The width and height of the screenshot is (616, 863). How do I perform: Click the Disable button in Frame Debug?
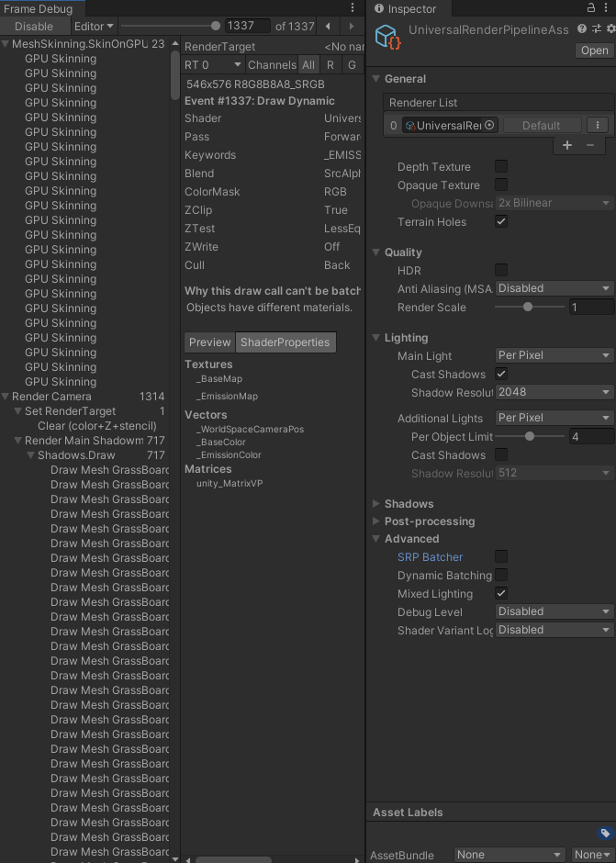(x=34, y=27)
